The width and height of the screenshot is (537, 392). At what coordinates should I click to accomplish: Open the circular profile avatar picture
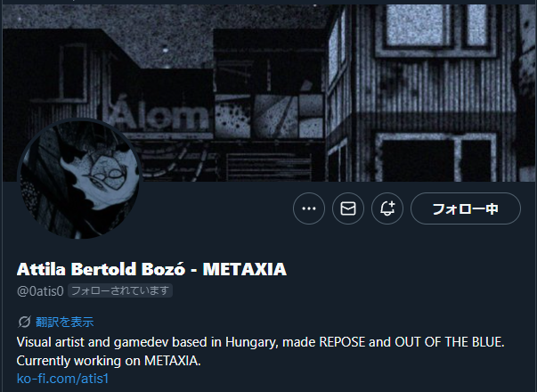(x=80, y=178)
